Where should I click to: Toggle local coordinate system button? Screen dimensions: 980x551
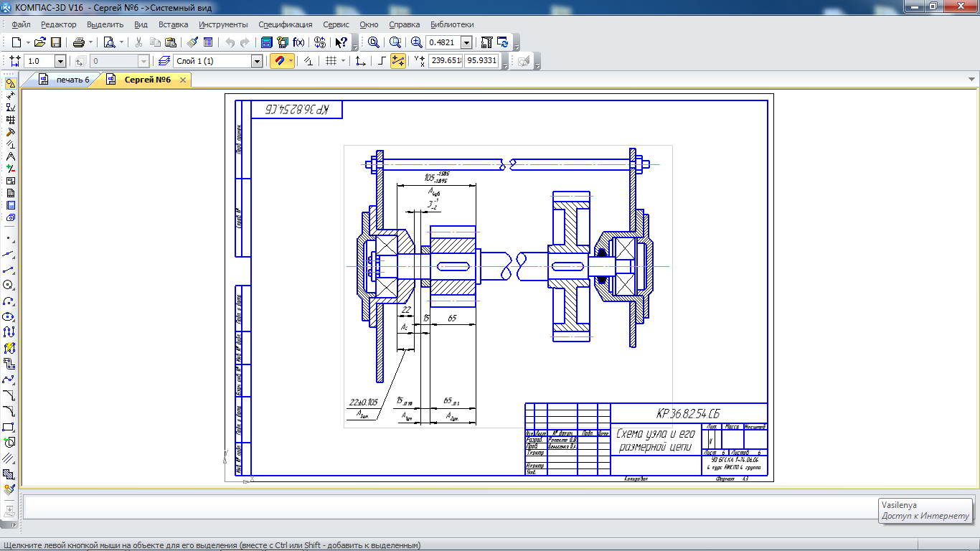[360, 61]
